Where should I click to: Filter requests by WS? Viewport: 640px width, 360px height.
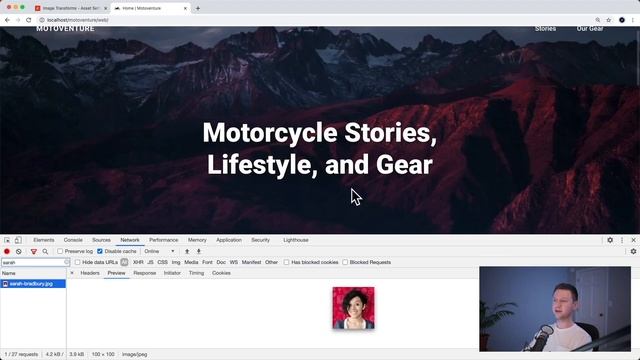(x=233, y=262)
